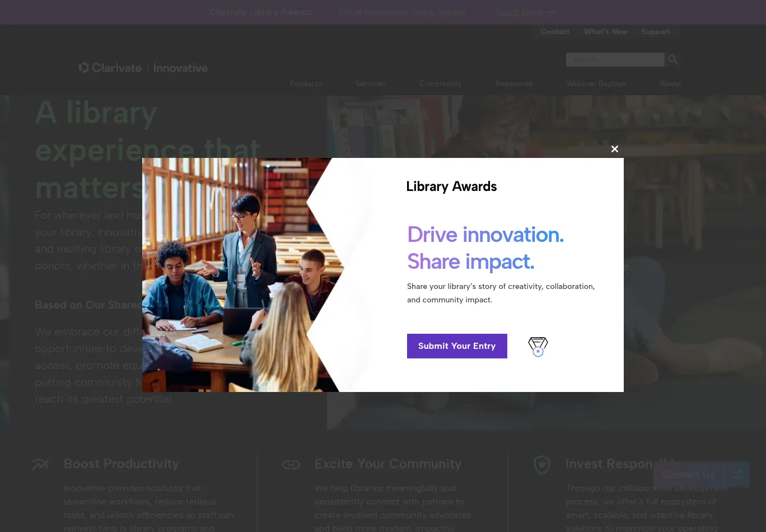
Task: Click the medal award icon
Action: click(538, 347)
